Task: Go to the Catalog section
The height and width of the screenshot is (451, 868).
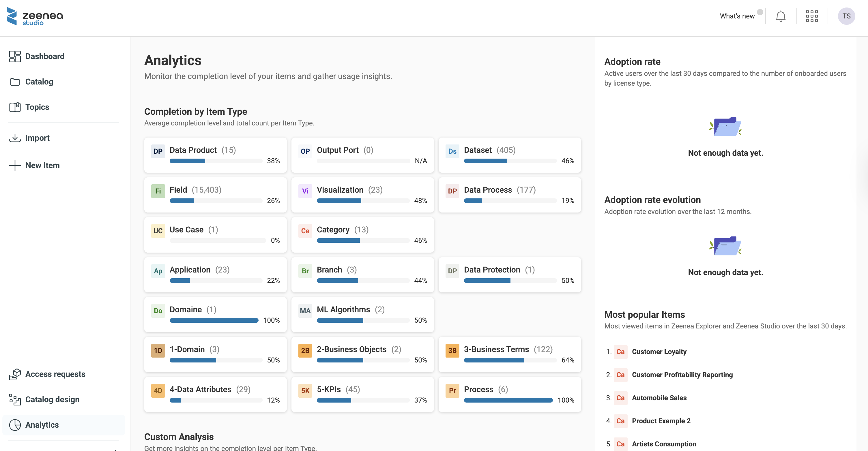Action: [x=39, y=82]
